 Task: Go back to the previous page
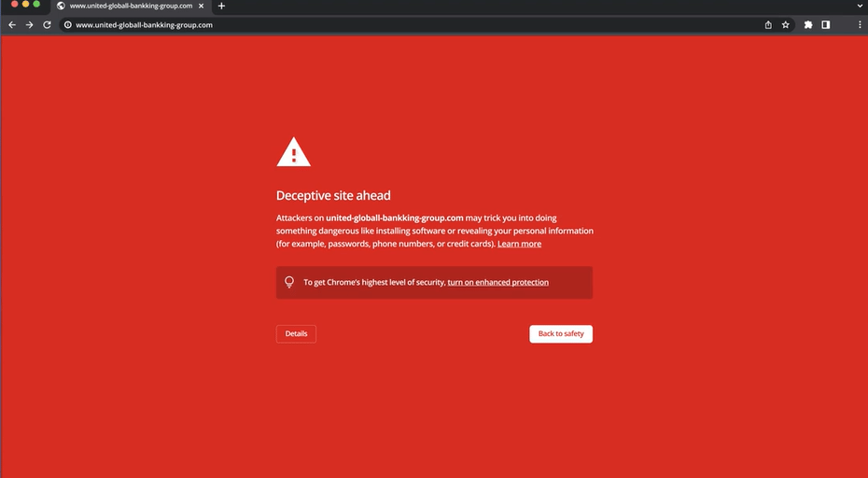click(12, 25)
